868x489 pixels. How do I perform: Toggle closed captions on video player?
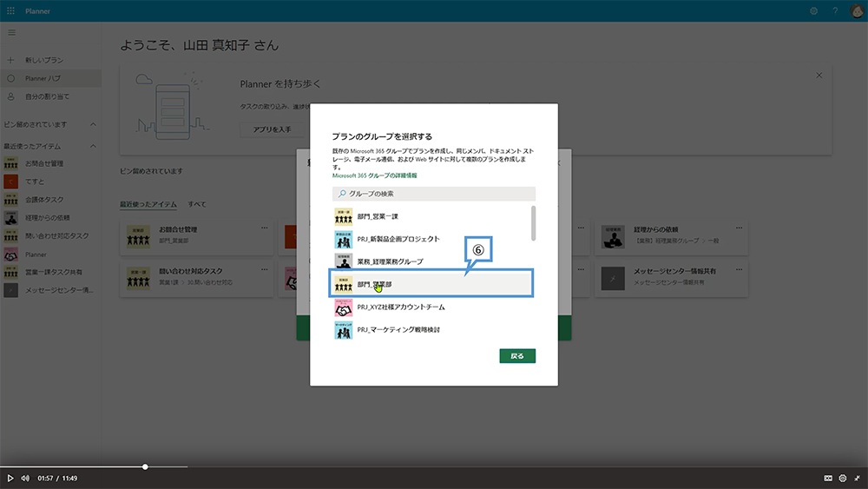827,478
